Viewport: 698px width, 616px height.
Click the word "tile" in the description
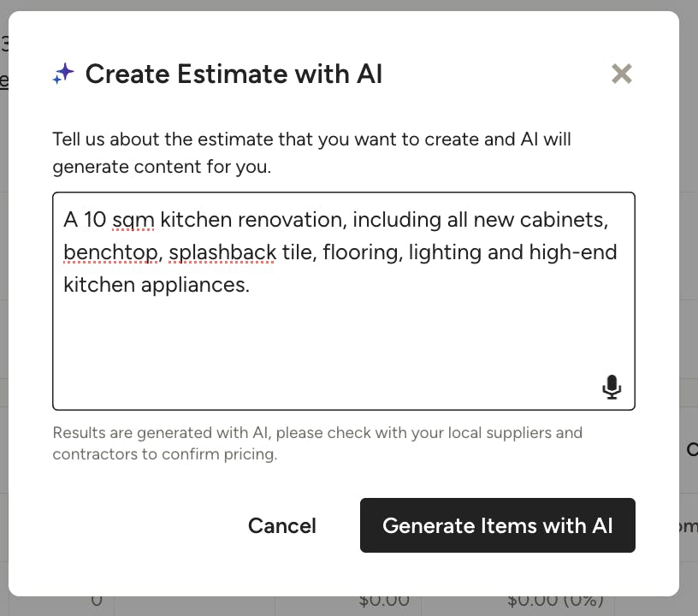[296, 252]
